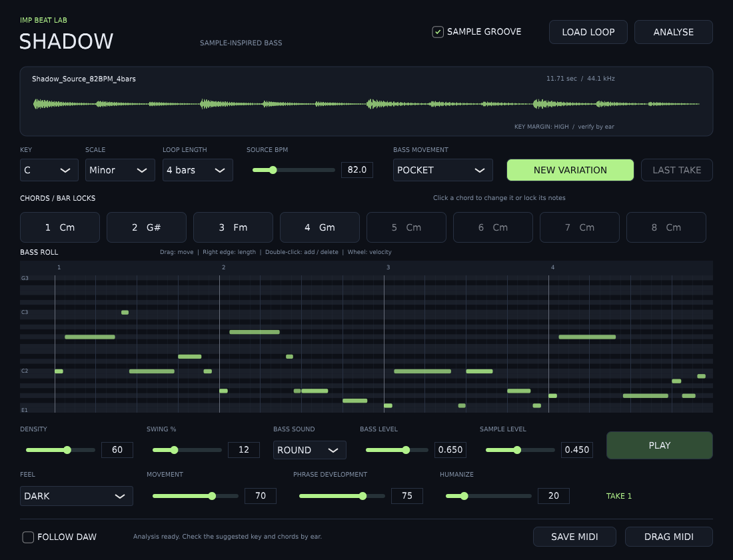Open the Feel dropdown set to Dark
733x560 pixels.
[x=76, y=496]
